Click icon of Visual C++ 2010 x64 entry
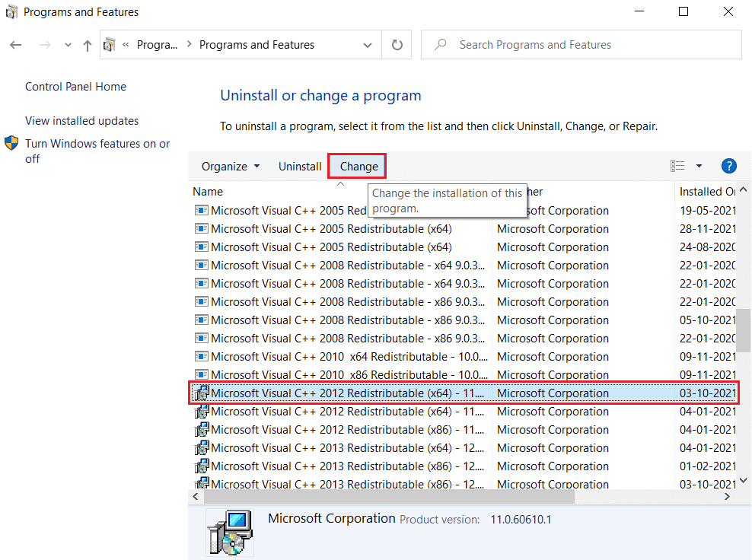The width and height of the screenshot is (752, 560). coord(202,356)
